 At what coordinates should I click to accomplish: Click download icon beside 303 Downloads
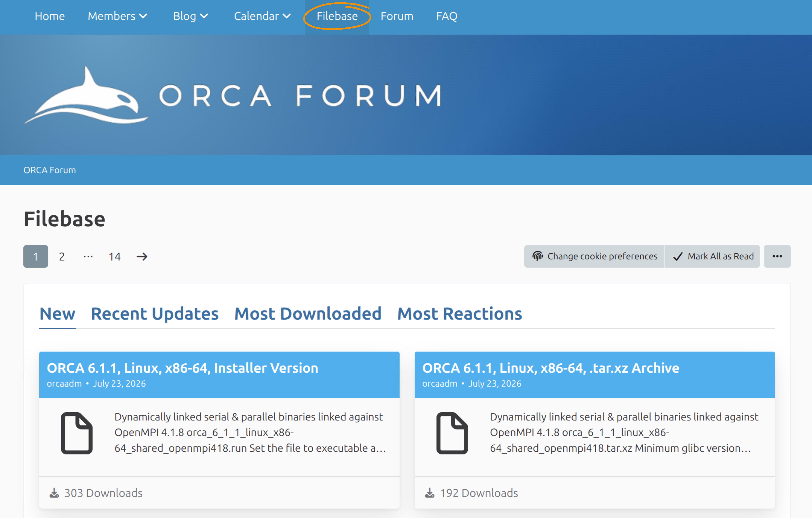[54, 493]
